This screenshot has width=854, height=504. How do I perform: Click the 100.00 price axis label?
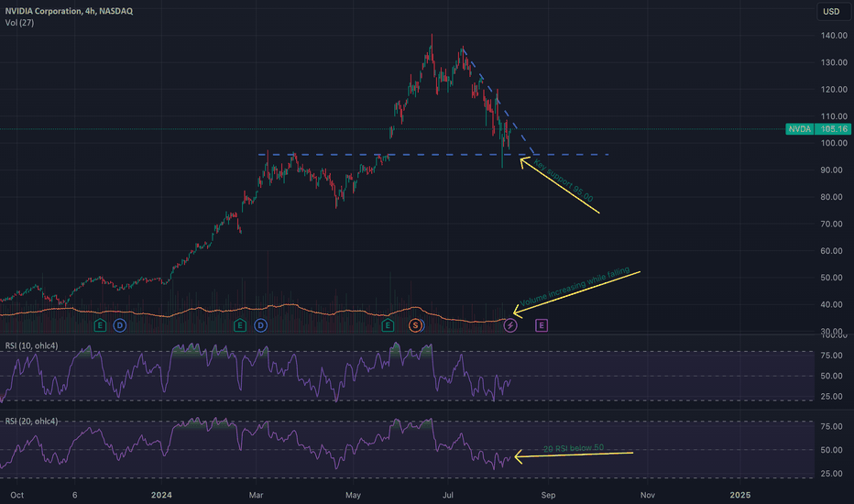pyautogui.click(x=834, y=143)
